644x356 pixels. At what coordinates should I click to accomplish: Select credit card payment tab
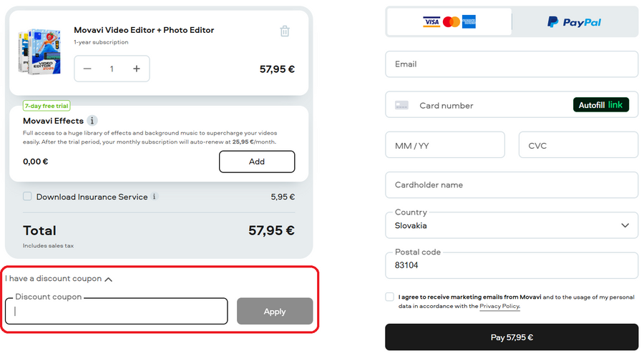449,22
